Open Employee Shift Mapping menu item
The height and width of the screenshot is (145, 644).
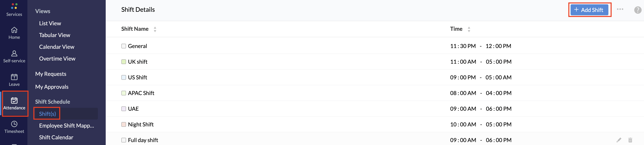point(67,126)
